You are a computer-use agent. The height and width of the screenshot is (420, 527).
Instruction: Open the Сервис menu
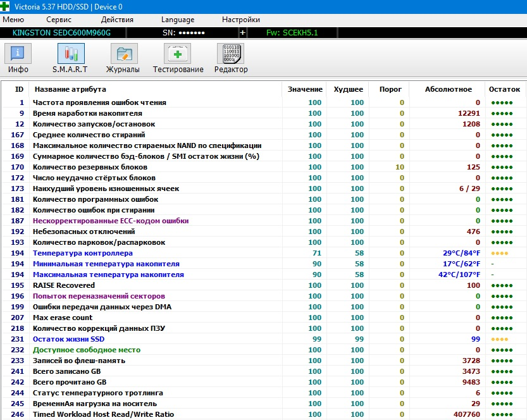click(x=59, y=20)
